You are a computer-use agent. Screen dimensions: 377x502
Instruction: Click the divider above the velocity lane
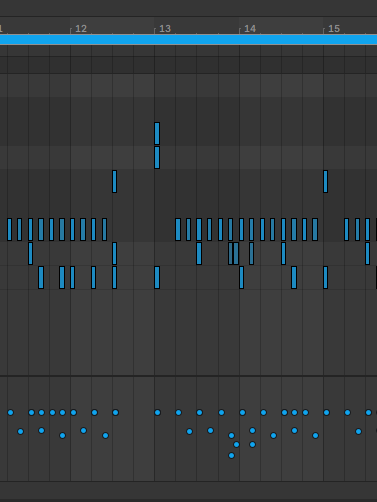coord(188,376)
